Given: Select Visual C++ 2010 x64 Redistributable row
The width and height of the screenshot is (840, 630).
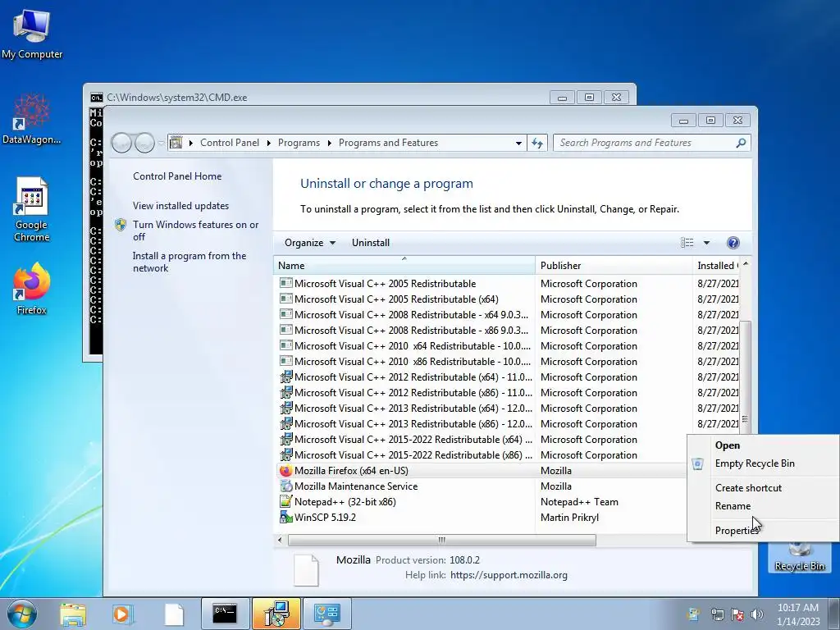Looking at the screenshot, I should point(405,346).
